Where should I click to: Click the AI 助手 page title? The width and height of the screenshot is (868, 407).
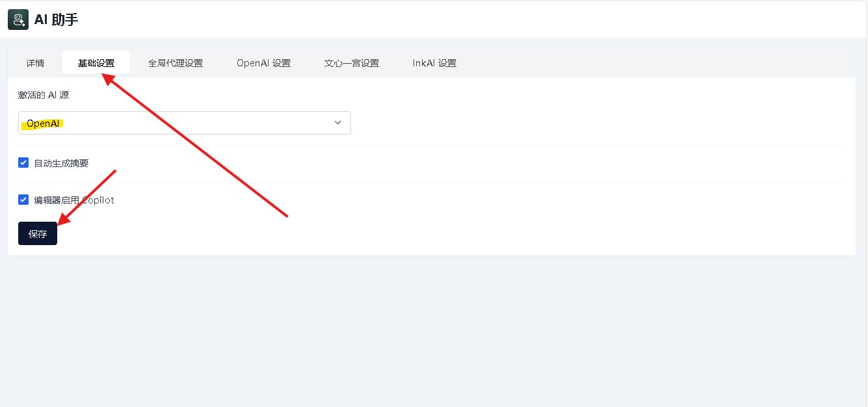coord(56,20)
